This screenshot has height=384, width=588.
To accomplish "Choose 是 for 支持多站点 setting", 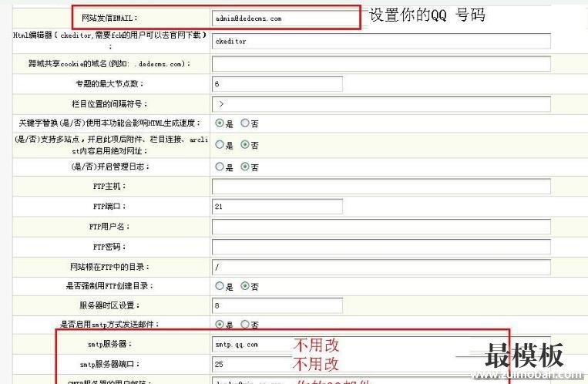I will click(x=220, y=145).
